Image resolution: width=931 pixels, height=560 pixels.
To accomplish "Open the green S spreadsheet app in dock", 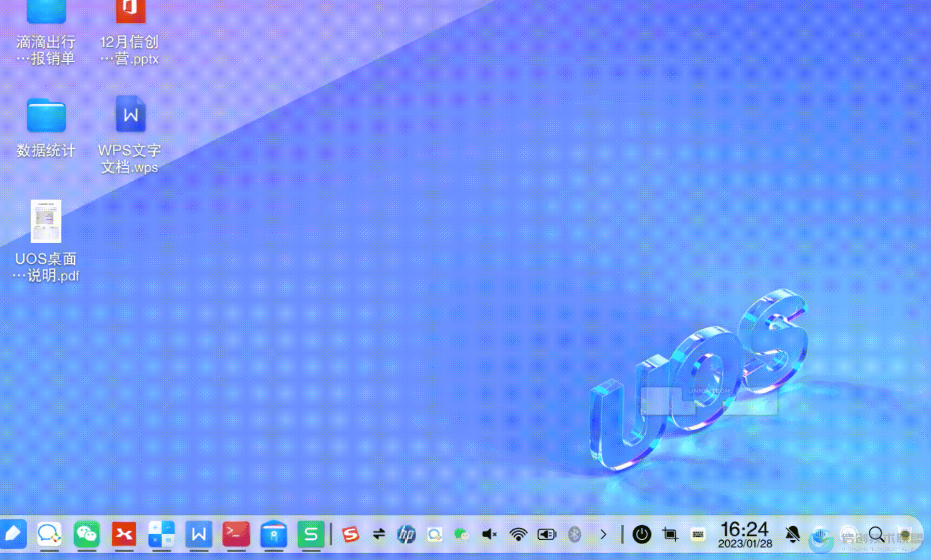I will click(x=311, y=534).
